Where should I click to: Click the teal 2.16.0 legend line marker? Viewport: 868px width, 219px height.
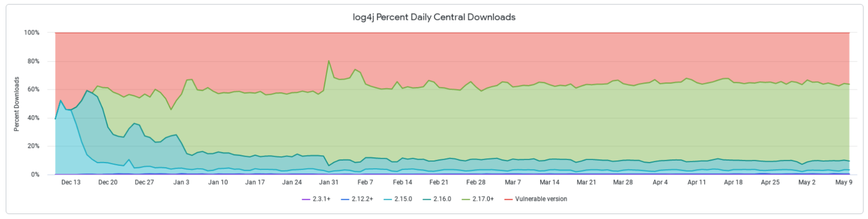click(x=427, y=199)
